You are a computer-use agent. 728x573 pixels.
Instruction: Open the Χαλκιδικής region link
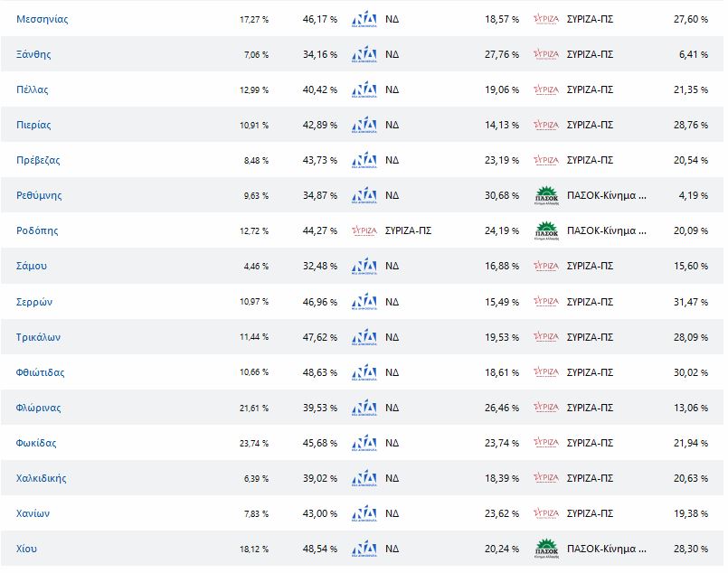[42, 478]
